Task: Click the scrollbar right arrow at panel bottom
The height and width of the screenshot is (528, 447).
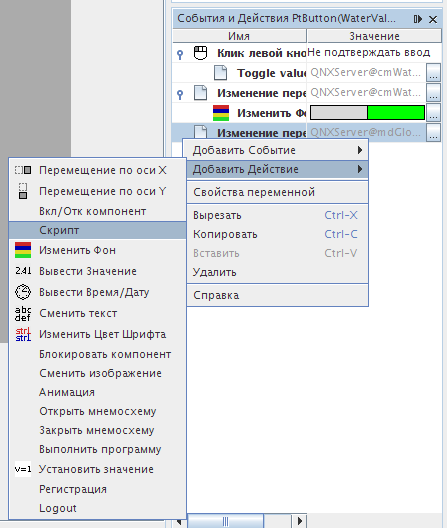Action: 299,521
